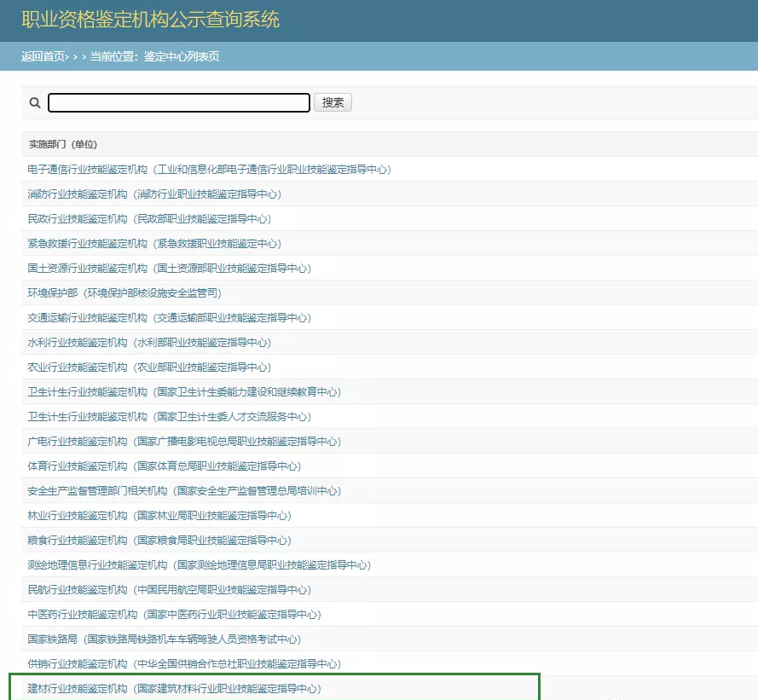This screenshot has width=758, height=700.
Task: Open 广电行业技能鉴定机构 link
Action: click(x=184, y=441)
